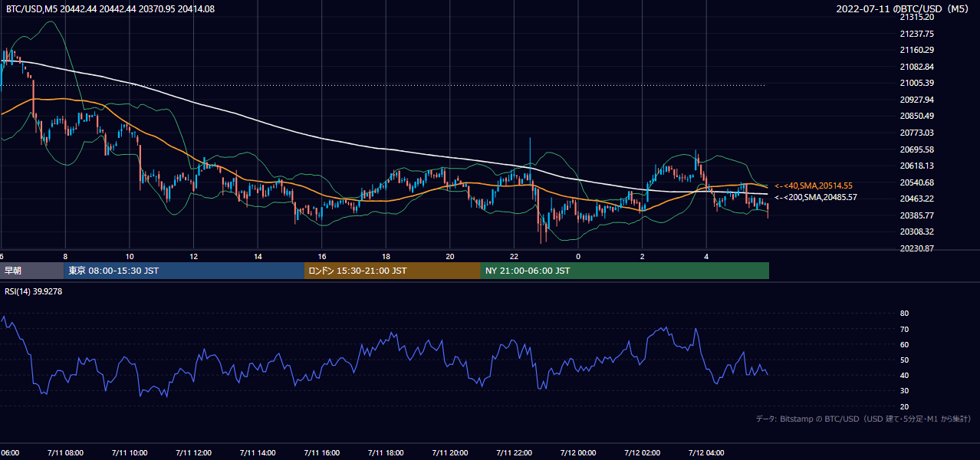Image resolution: width=980 pixels, height=460 pixels.
Task: Click the 20850.49 price axis label
Action: point(916,116)
